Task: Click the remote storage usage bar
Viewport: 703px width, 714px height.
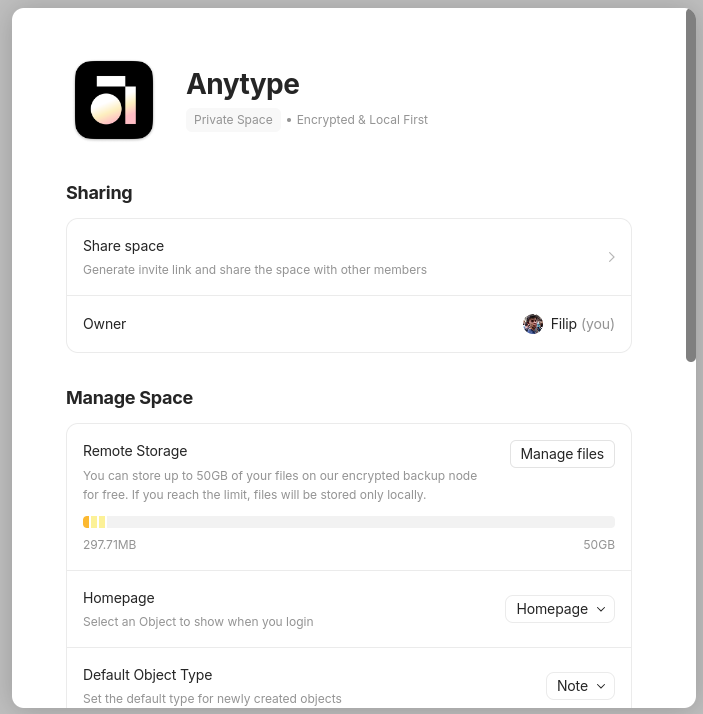Action: pyautogui.click(x=349, y=522)
